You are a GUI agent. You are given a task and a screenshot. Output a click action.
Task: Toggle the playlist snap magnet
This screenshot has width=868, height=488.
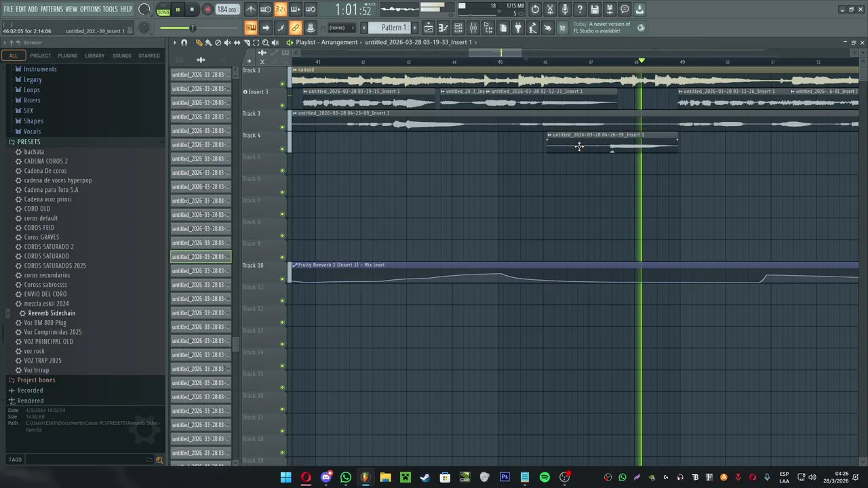tap(184, 42)
